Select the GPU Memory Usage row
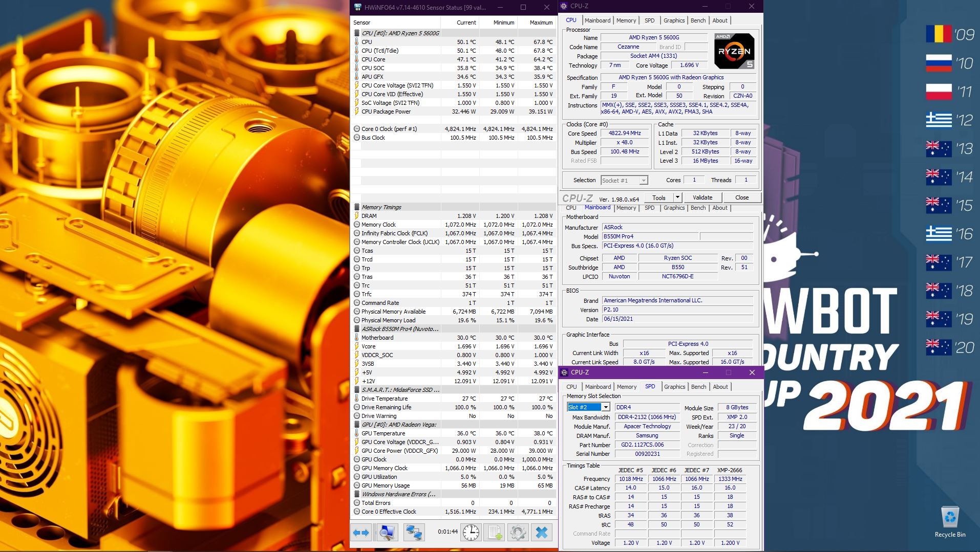 [x=454, y=485]
